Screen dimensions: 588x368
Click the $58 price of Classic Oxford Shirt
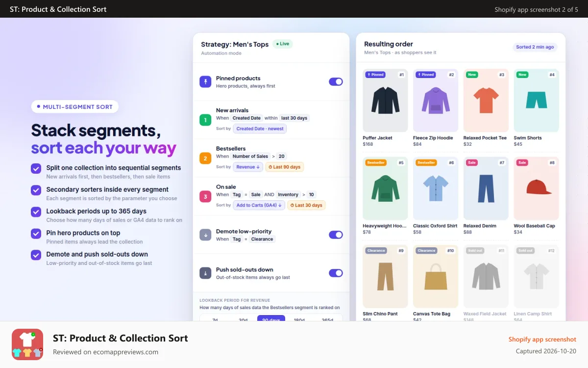pyautogui.click(x=417, y=232)
